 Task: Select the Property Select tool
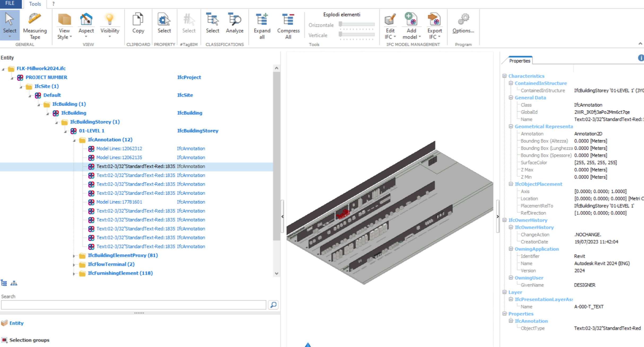[164, 25]
